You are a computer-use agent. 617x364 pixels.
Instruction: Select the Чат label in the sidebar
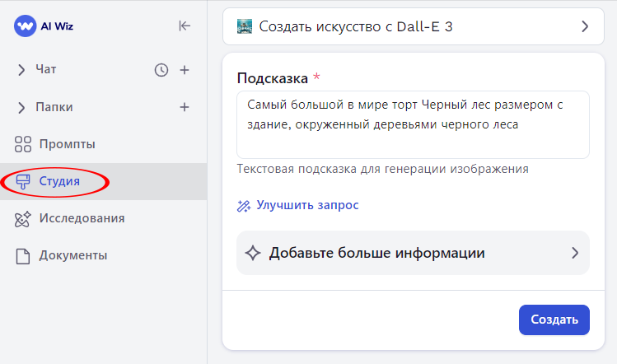pyautogui.click(x=46, y=70)
